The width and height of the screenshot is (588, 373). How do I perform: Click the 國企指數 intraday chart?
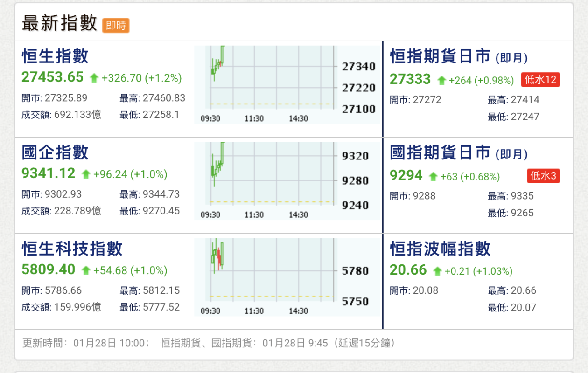pyautogui.click(x=287, y=180)
